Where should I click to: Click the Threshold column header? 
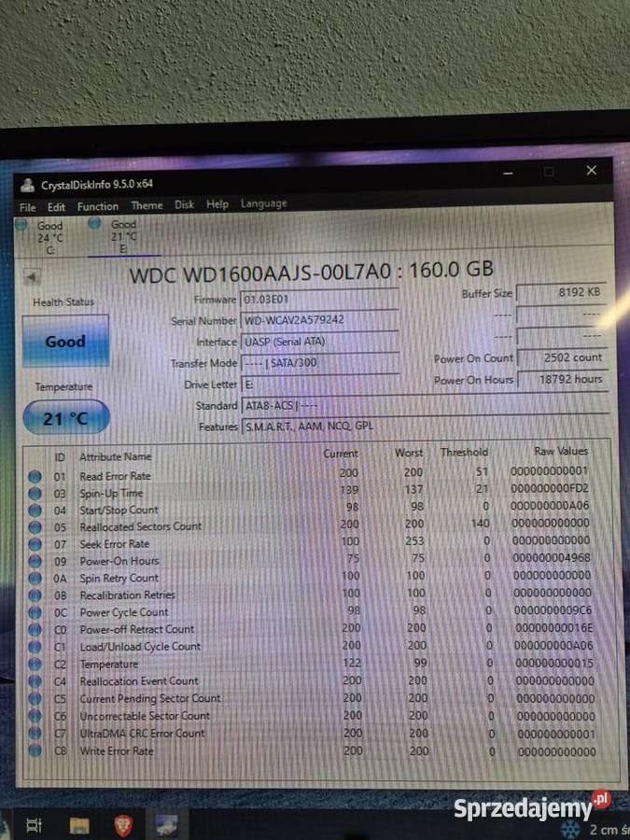[464, 452]
